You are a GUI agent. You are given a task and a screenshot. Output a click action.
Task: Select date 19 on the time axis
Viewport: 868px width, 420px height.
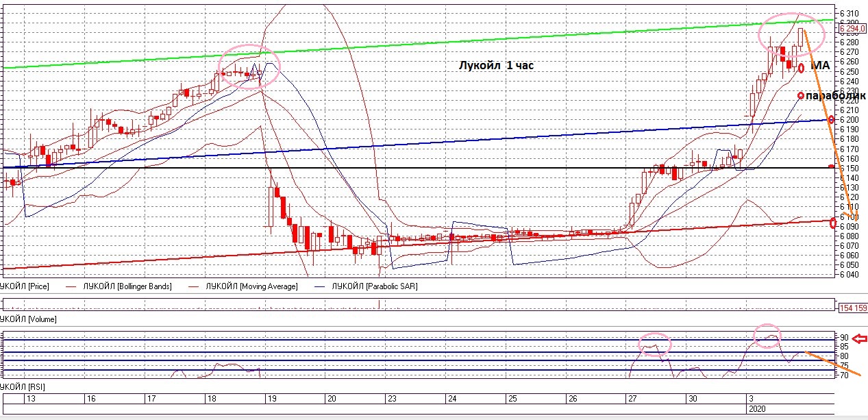271,398
